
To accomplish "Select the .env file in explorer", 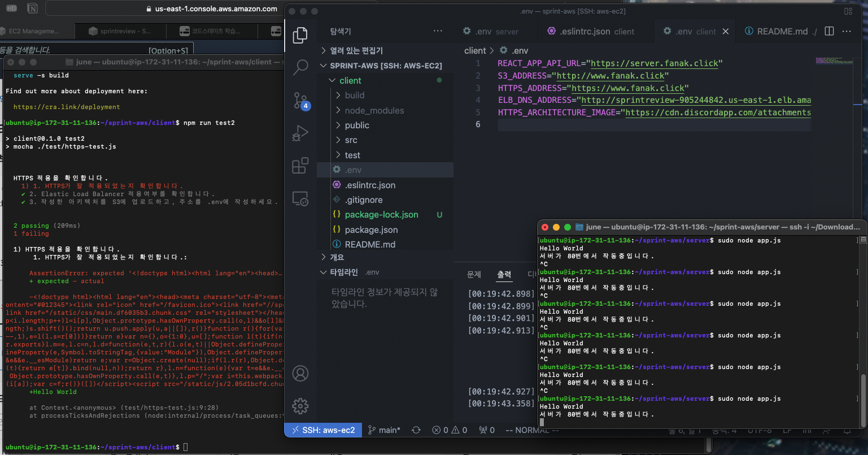I will [385, 170].
